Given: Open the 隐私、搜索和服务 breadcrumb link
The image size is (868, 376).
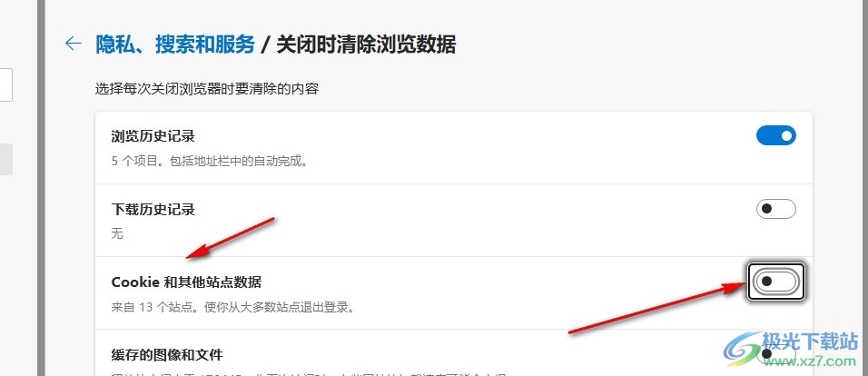Looking at the screenshot, I should click(x=175, y=45).
